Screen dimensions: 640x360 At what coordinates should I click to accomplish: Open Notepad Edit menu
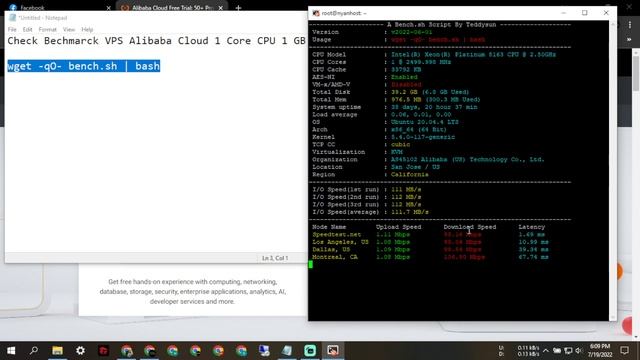tap(27, 29)
